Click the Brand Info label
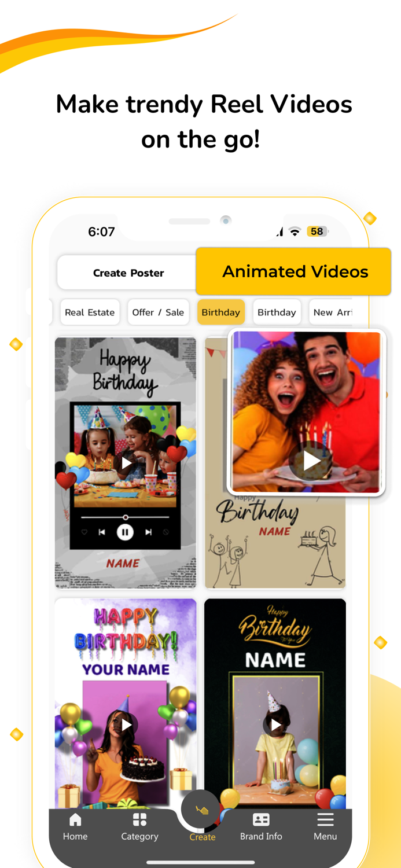Viewport: 401px width, 868px height. click(x=261, y=837)
